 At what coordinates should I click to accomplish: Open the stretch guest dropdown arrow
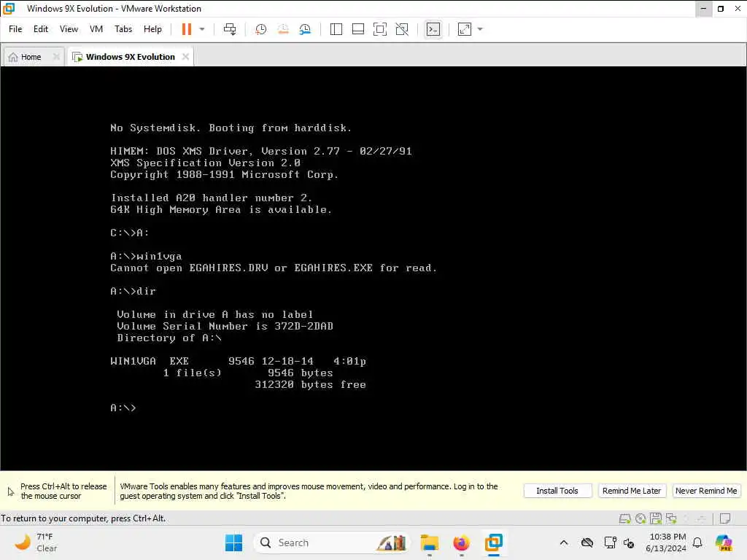480,29
